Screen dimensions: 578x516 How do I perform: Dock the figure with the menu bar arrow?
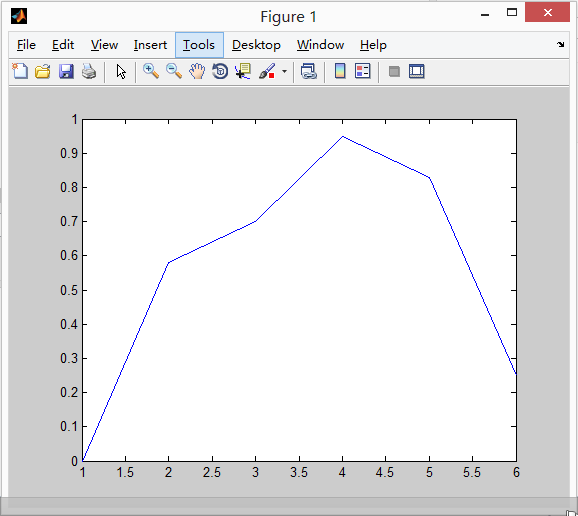(560, 45)
